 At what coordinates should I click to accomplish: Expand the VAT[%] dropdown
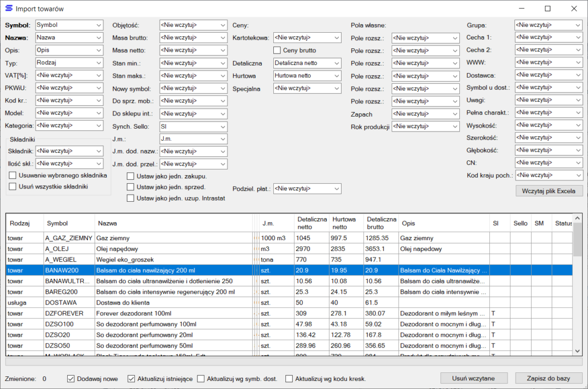[x=69, y=75]
